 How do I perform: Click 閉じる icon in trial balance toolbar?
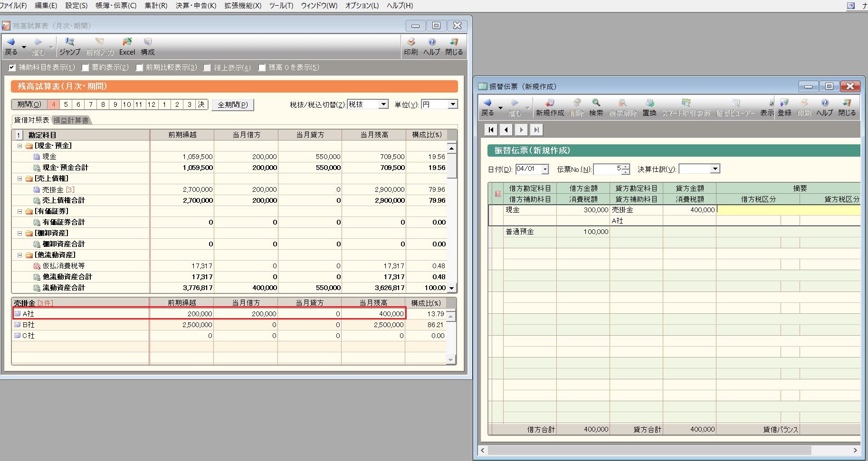point(454,47)
